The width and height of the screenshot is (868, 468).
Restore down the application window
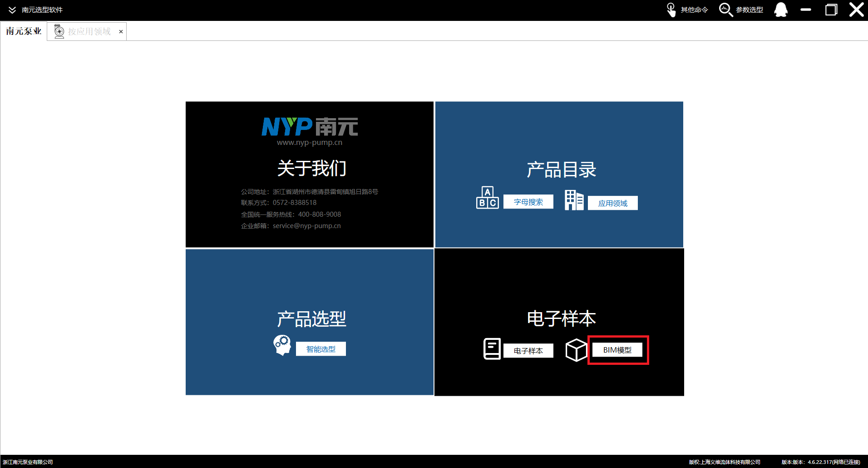click(x=831, y=10)
